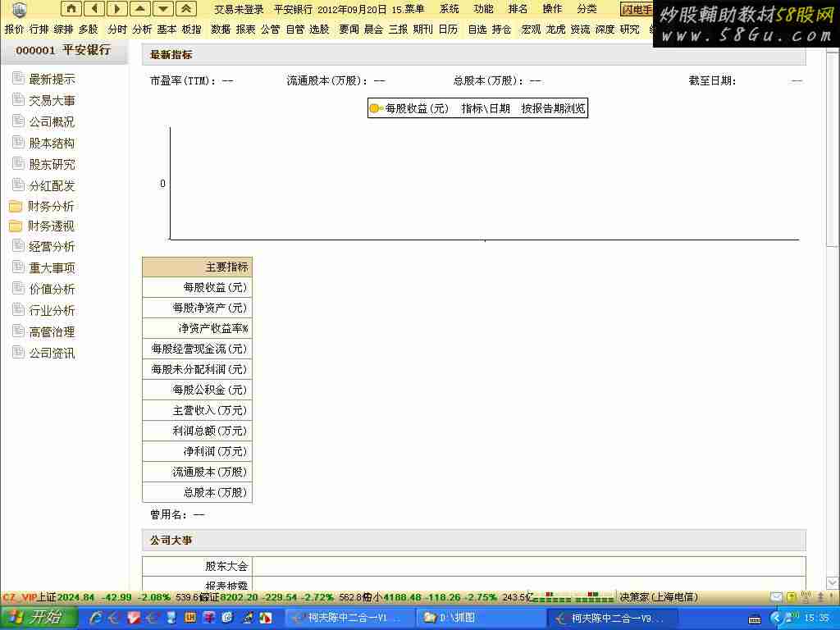Click the 指标\日期 button
Image resolution: width=840 pixels, height=630 pixels.
pyautogui.click(x=486, y=108)
